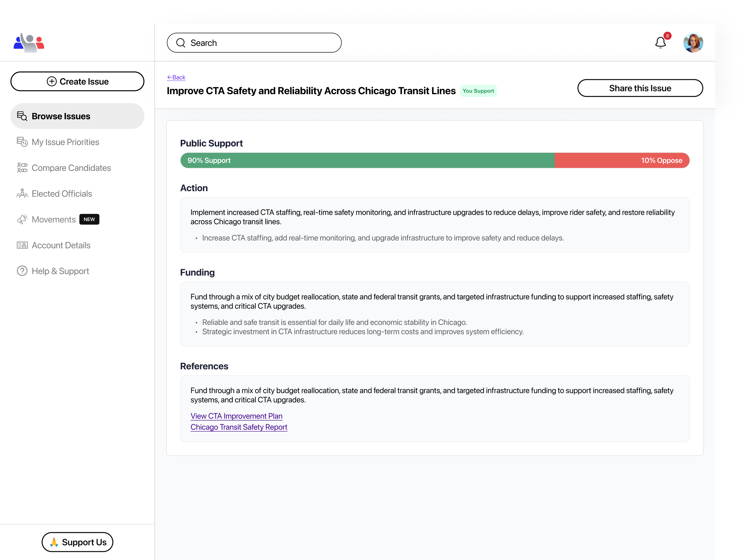Click Share this Issue button
This screenshot has height=560, width=750.
640,88
